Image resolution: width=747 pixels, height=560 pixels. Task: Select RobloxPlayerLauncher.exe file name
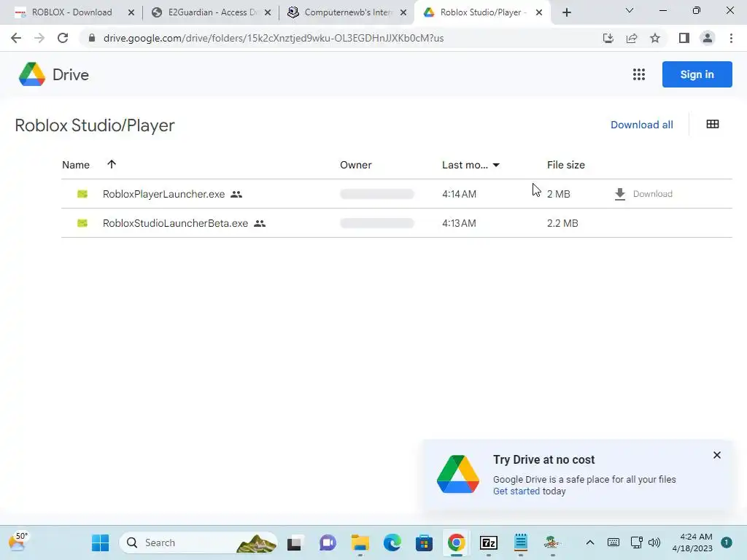coord(164,194)
